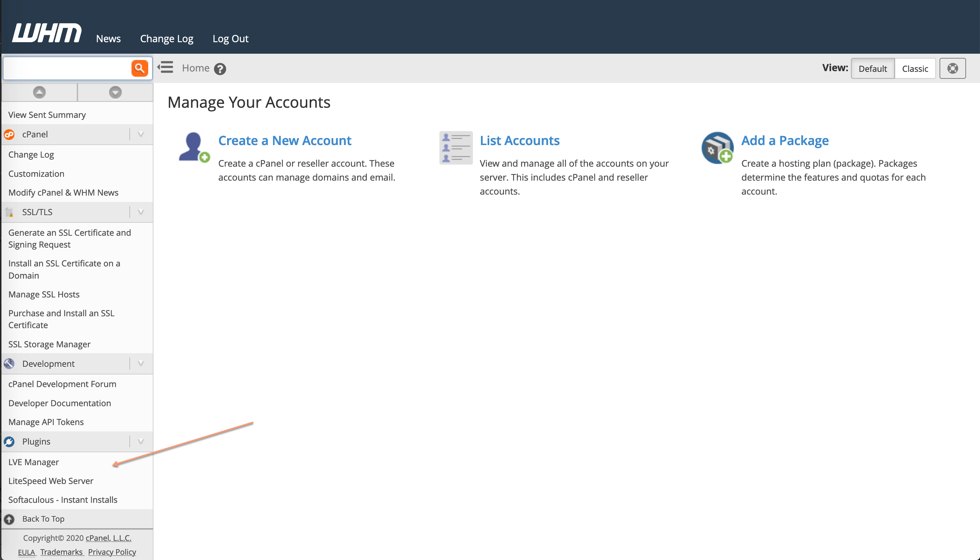Click the SSL/TLS certificate section icon

tap(9, 212)
